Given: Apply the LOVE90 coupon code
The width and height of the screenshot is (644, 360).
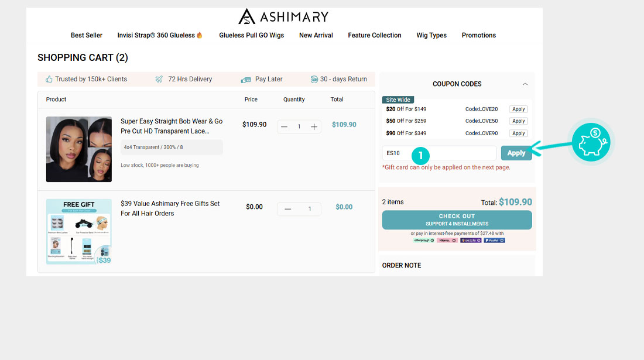Looking at the screenshot, I should pyautogui.click(x=518, y=133).
